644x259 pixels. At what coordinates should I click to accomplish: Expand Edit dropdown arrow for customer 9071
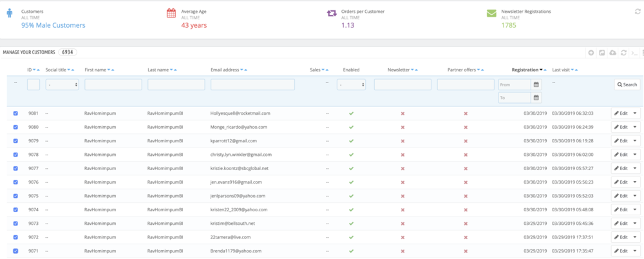[635, 251]
